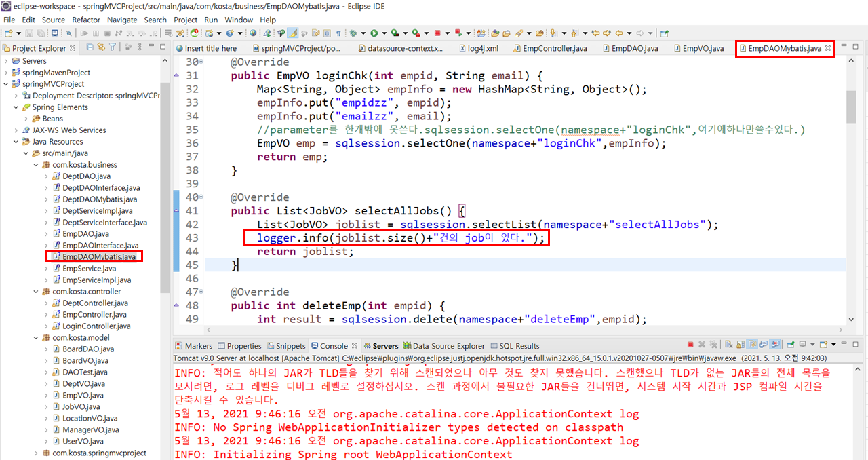Collapse com.kosta.model package node

[37, 338]
